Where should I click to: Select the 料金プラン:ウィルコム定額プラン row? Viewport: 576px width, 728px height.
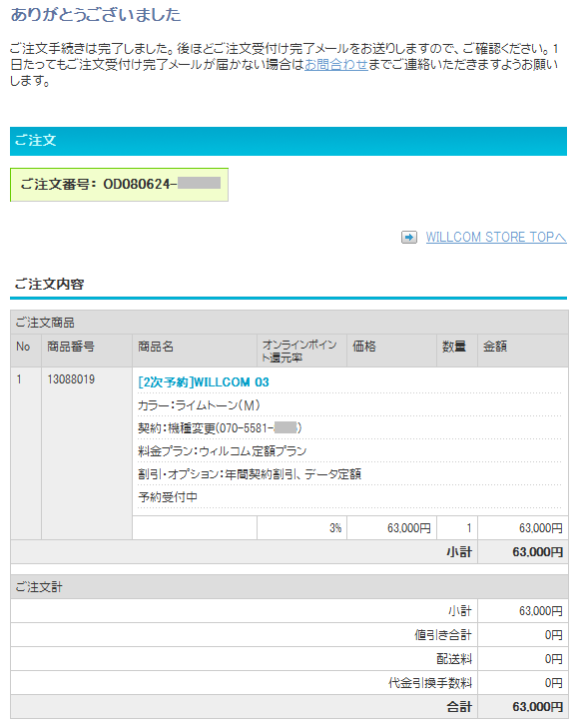pos(349,450)
